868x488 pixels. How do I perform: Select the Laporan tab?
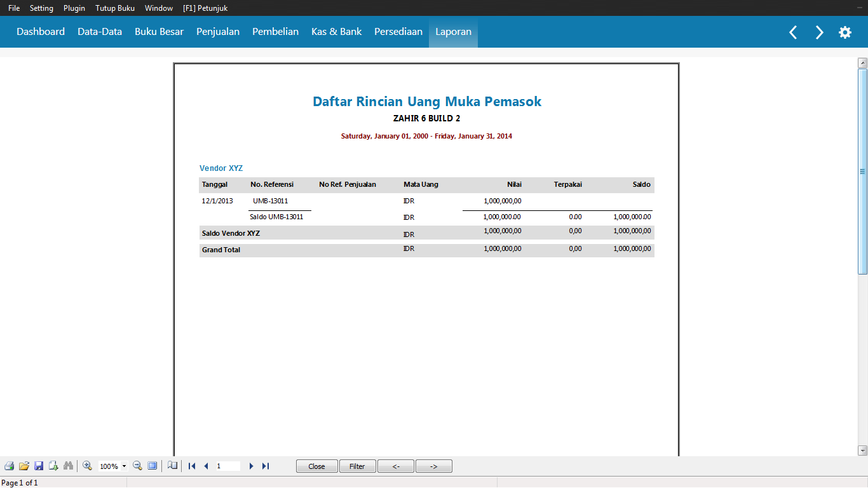tap(453, 32)
